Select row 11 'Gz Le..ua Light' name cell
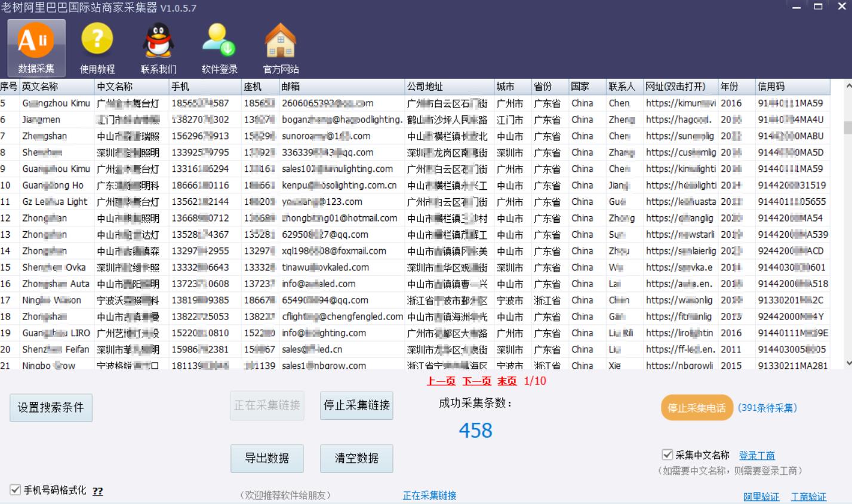Viewport: 852px width, 504px height. pos(57,202)
